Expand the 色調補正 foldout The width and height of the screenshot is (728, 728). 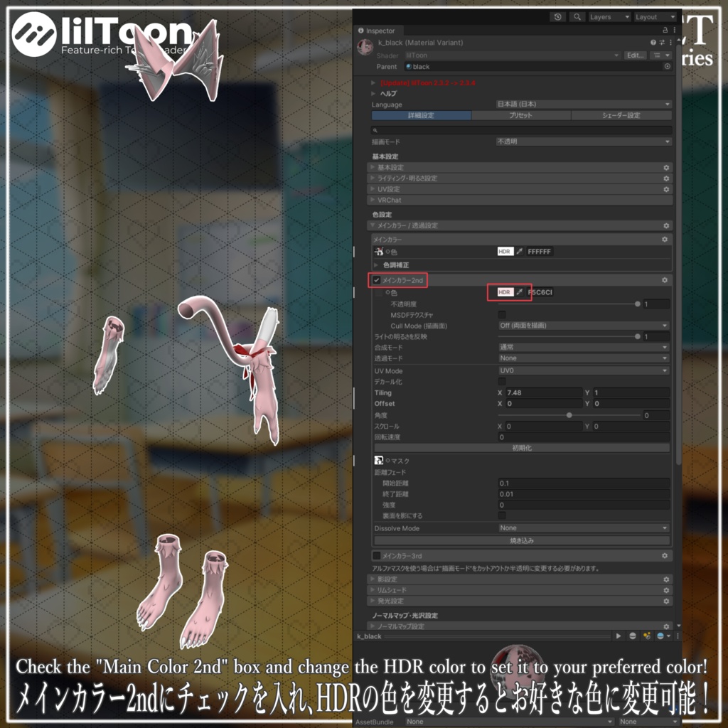pos(377,265)
